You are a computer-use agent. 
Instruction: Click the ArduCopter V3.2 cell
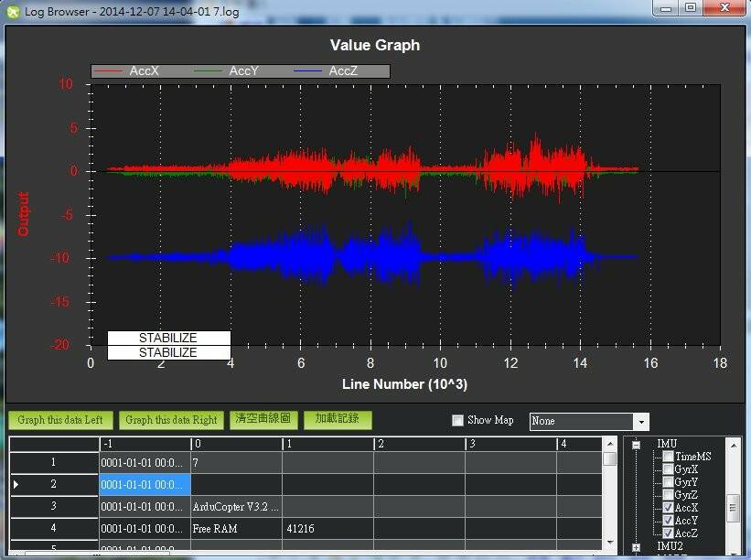coord(237,507)
